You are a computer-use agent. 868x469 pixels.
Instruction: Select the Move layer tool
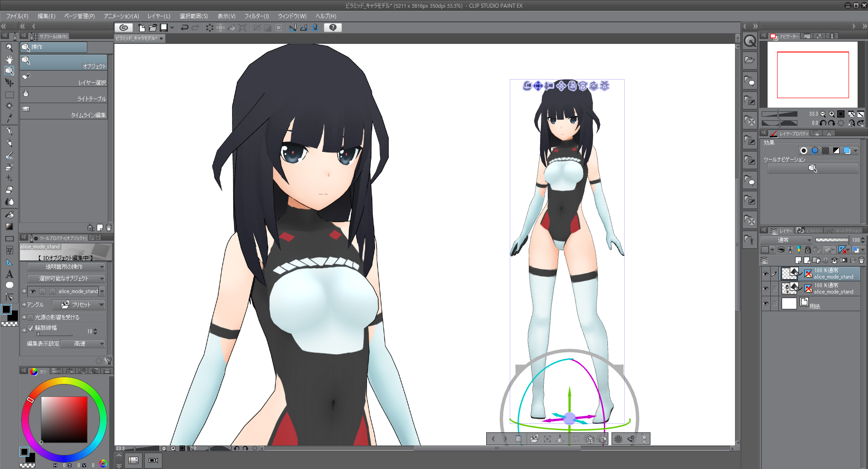[9, 83]
